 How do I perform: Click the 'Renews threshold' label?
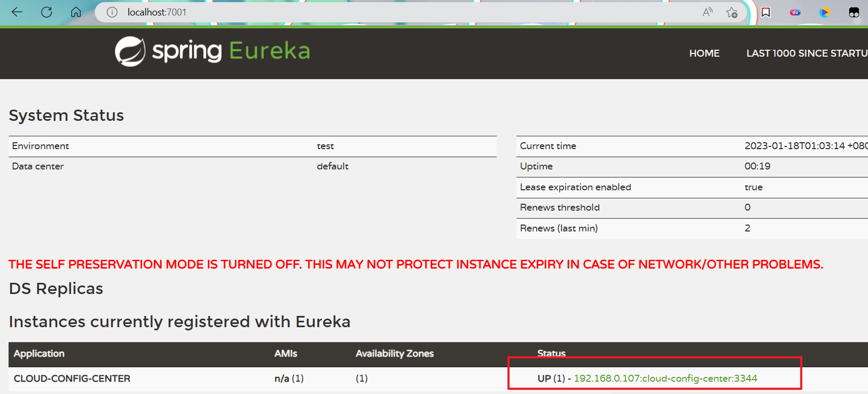(x=560, y=207)
